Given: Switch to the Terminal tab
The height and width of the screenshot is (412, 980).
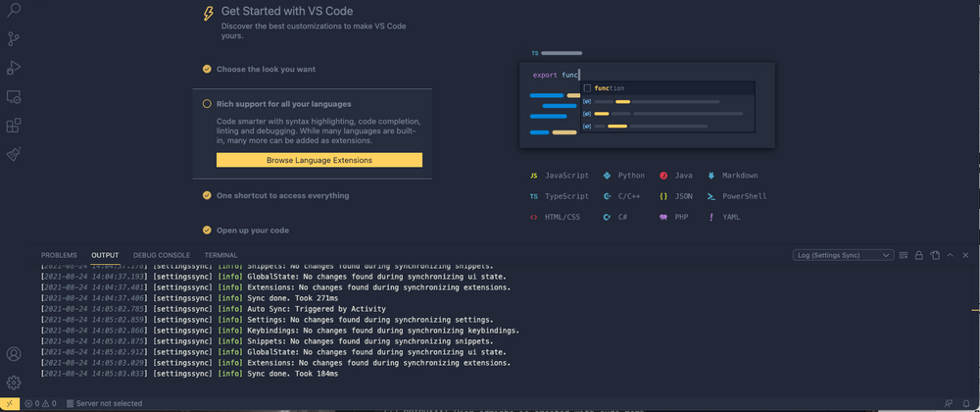Looking at the screenshot, I should point(220,255).
